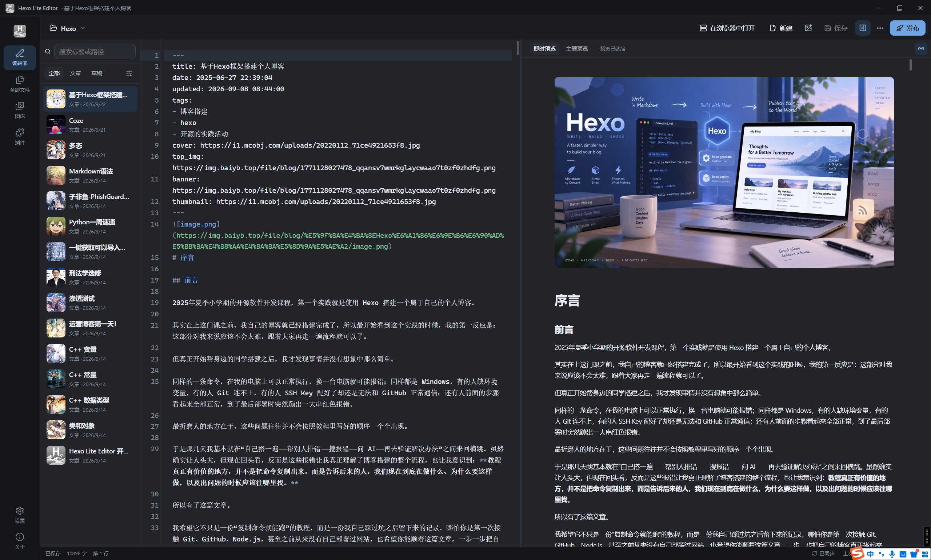Open the Sogou soft keyboard icon
The image size is (931, 560).
click(x=903, y=554)
